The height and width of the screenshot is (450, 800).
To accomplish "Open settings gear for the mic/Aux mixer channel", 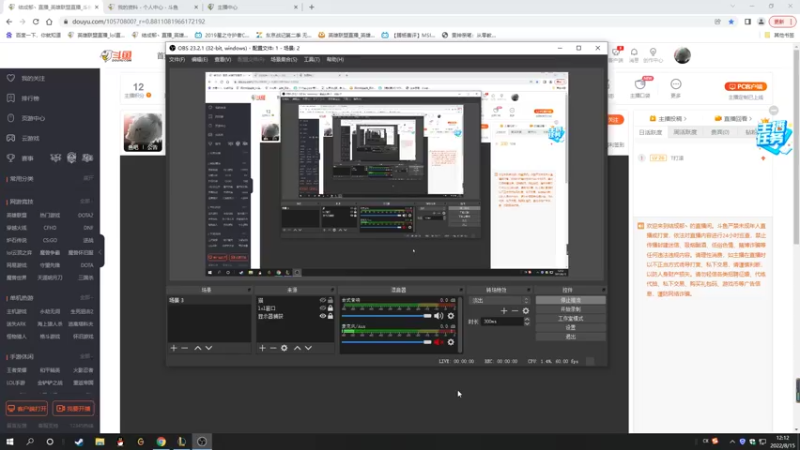I will [x=451, y=342].
